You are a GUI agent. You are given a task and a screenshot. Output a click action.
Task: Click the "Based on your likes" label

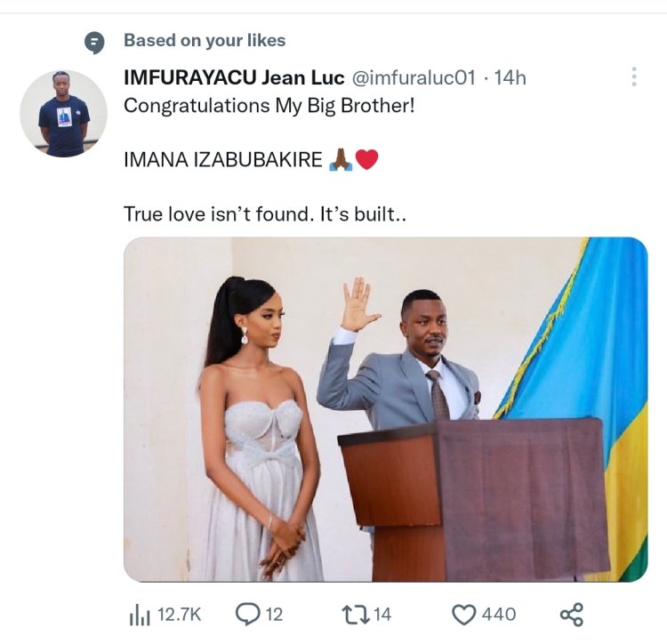(205, 40)
